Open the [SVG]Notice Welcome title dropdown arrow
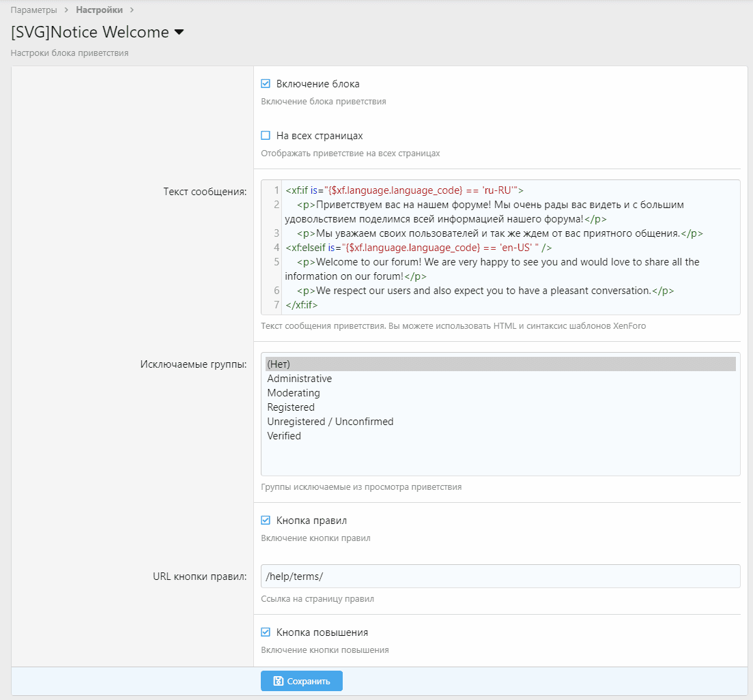Image resolution: width=753 pixels, height=700 pixels. pyautogui.click(x=180, y=32)
